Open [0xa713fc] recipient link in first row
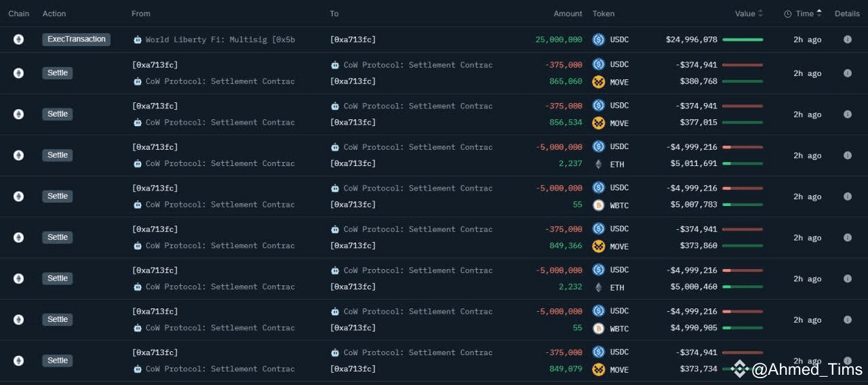This screenshot has height=385, width=868. [x=353, y=39]
